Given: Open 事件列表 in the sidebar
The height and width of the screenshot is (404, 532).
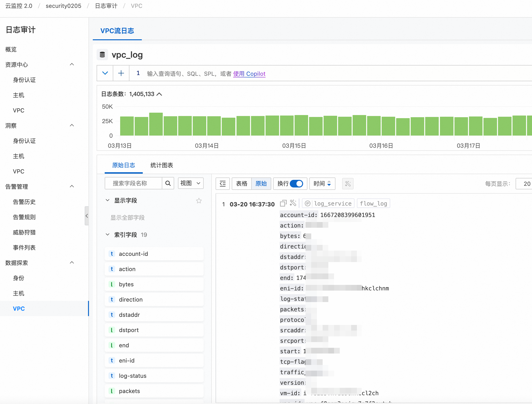Looking at the screenshot, I should point(24,247).
